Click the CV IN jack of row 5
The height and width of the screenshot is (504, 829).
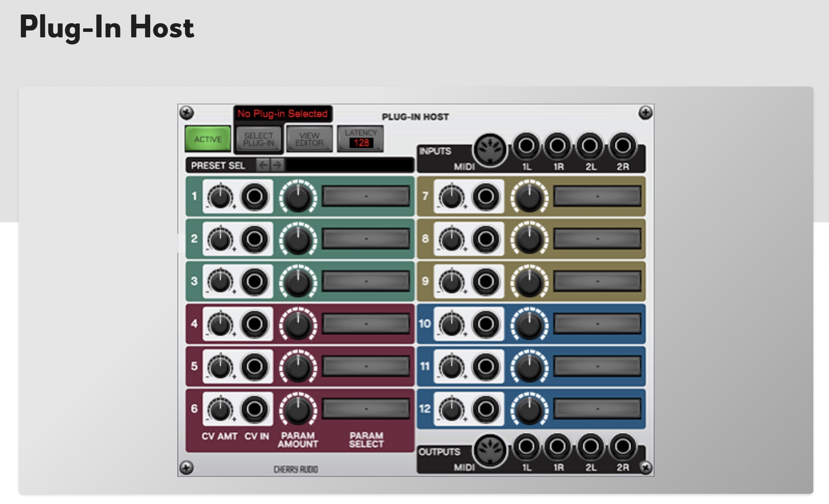[x=255, y=367]
